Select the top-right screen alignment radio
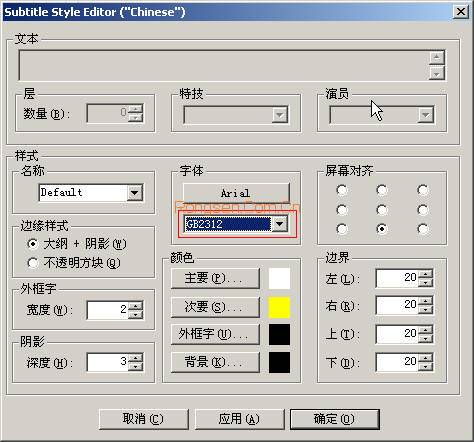This screenshot has width=474, height=442. 423,190
